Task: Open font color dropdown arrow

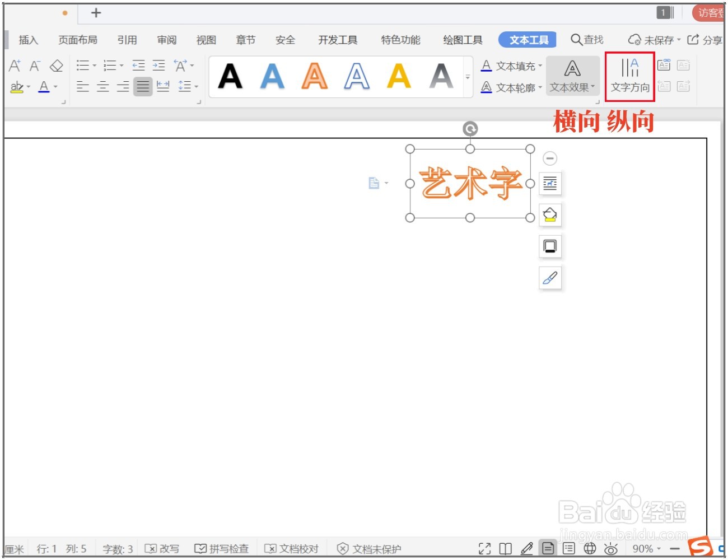Action: tap(55, 87)
